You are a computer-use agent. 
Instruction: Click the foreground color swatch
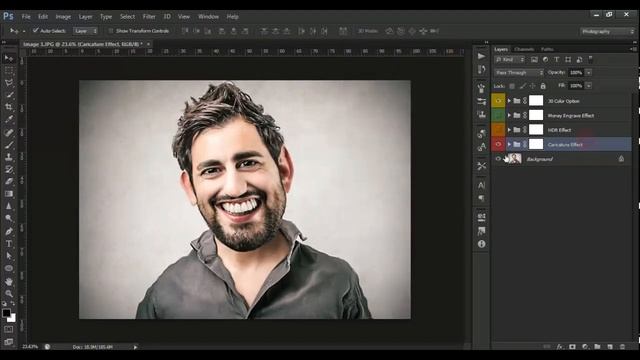6,313
